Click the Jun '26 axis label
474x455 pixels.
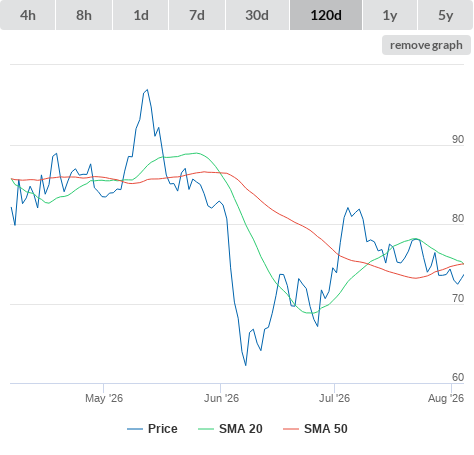coord(221,398)
